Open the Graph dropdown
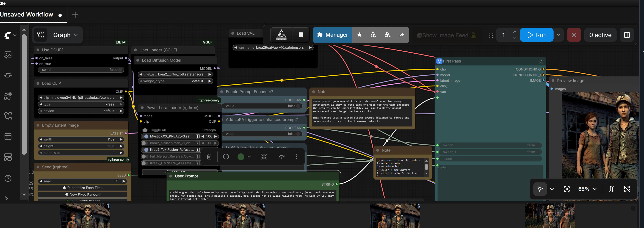Screen dimensions: 644x228 click(x=65, y=35)
